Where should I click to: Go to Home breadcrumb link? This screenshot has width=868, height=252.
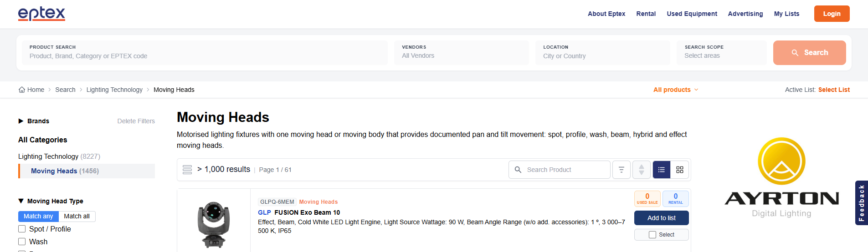pyautogui.click(x=36, y=90)
